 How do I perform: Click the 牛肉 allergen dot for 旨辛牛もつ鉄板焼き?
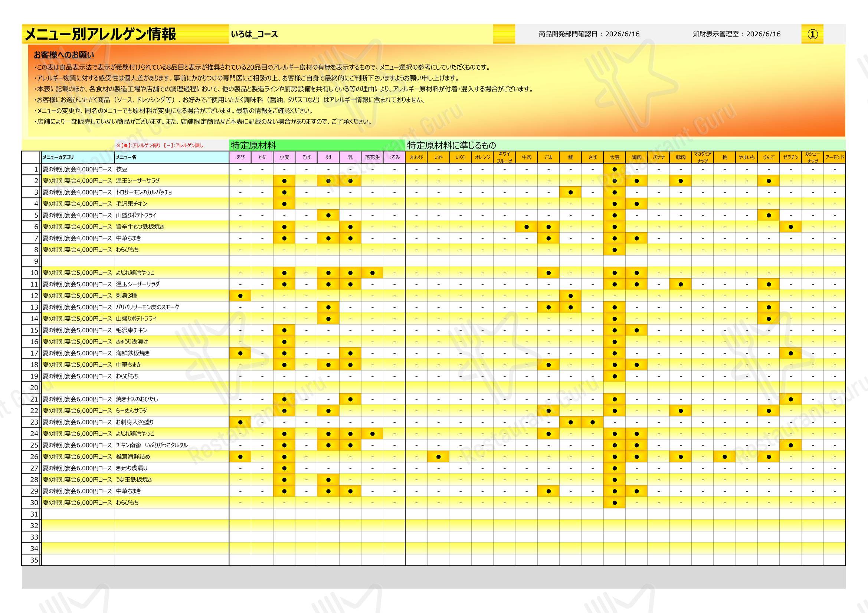pyautogui.click(x=527, y=227)
